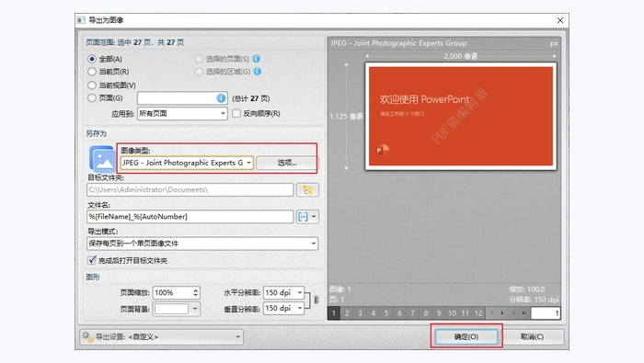Switch to preview page 5
Viewport: 644px width, 363px height.
[386, 313]
